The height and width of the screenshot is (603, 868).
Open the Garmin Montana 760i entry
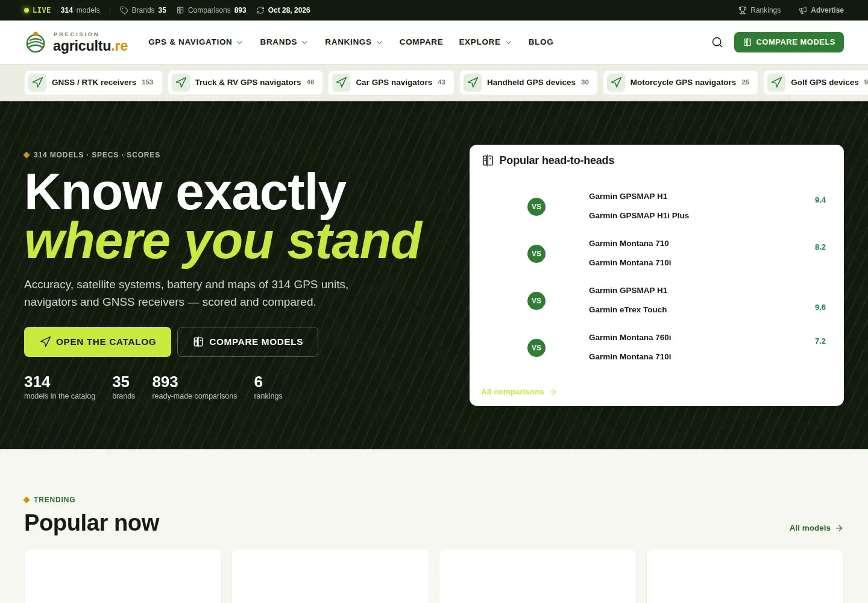click(x=630, y=338)
